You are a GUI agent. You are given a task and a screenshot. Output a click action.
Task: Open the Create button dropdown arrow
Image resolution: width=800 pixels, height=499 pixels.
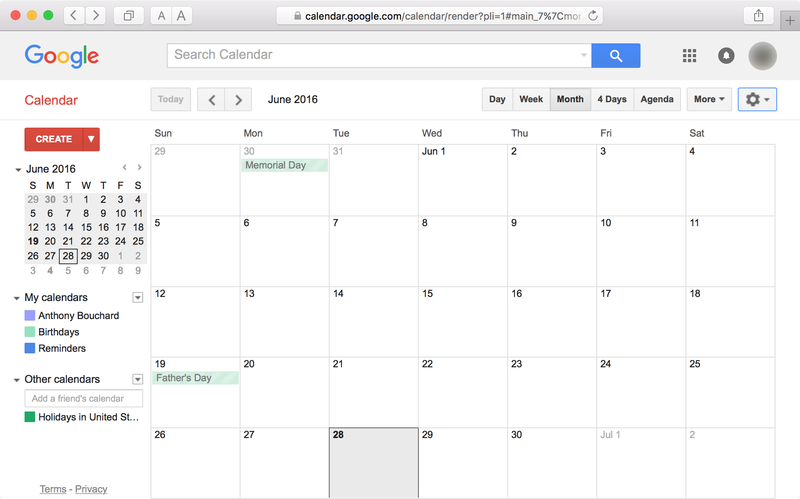click(91, 139)
